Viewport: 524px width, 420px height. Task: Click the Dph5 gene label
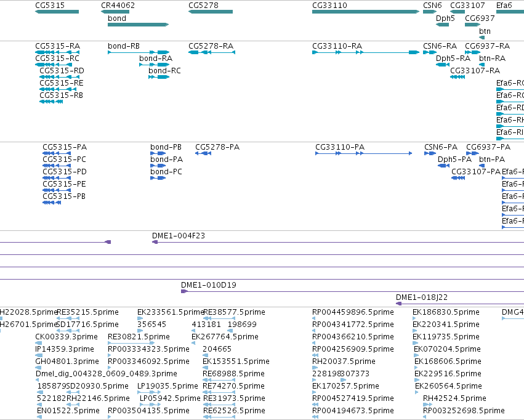pos(445,18)
